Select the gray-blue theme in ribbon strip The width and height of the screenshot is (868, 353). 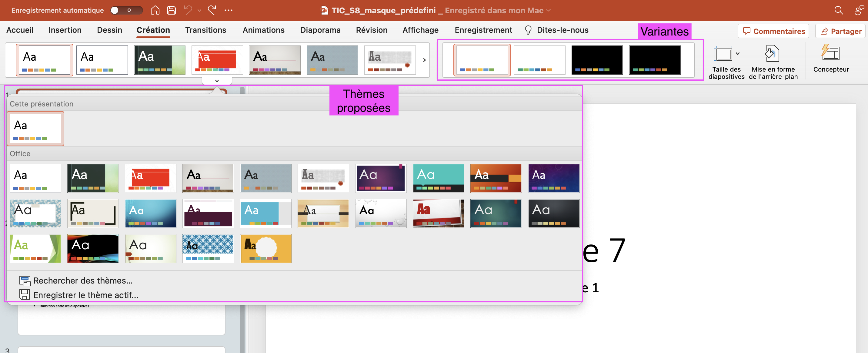pos(332,60)
